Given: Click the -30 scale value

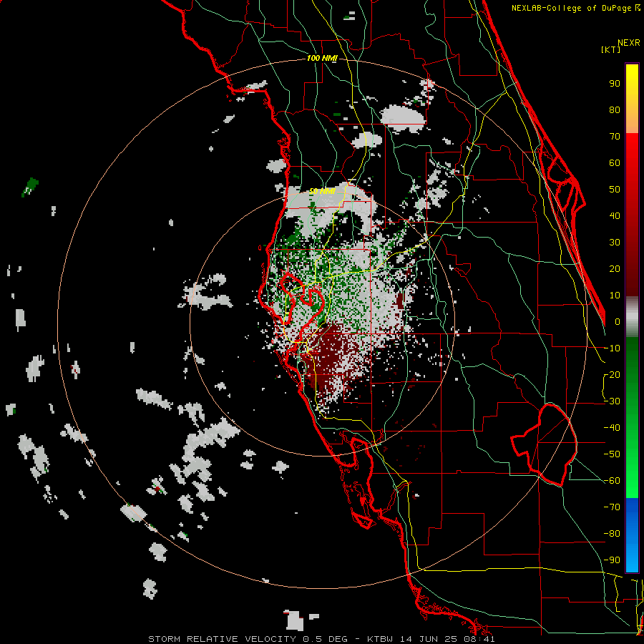Looking at the screenshot, I should click(x=612, y=401).
